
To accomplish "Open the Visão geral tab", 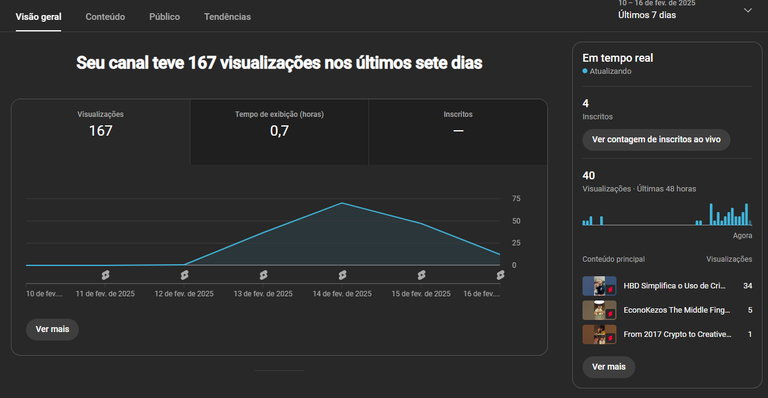I will (38, 17).
